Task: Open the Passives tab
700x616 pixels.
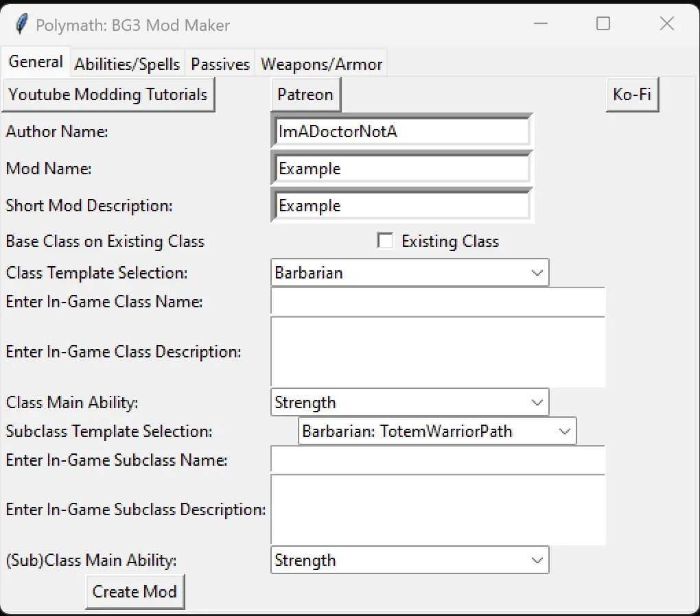Action: click(220, 64)
